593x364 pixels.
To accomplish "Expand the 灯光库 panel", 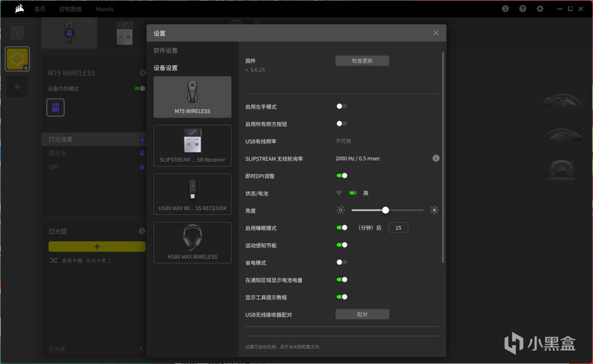I will (x=141, y=349).
